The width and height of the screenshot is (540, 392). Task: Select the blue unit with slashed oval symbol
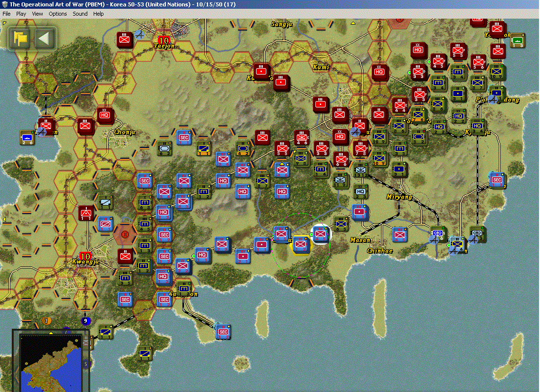tap(105, 224)
